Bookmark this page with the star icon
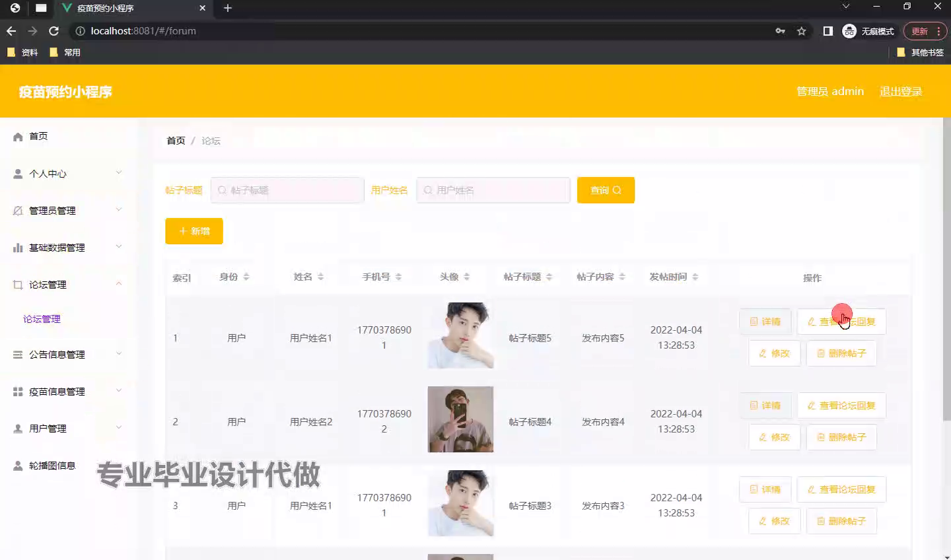Screen dimensions: 951x560 tap(802, 31)
